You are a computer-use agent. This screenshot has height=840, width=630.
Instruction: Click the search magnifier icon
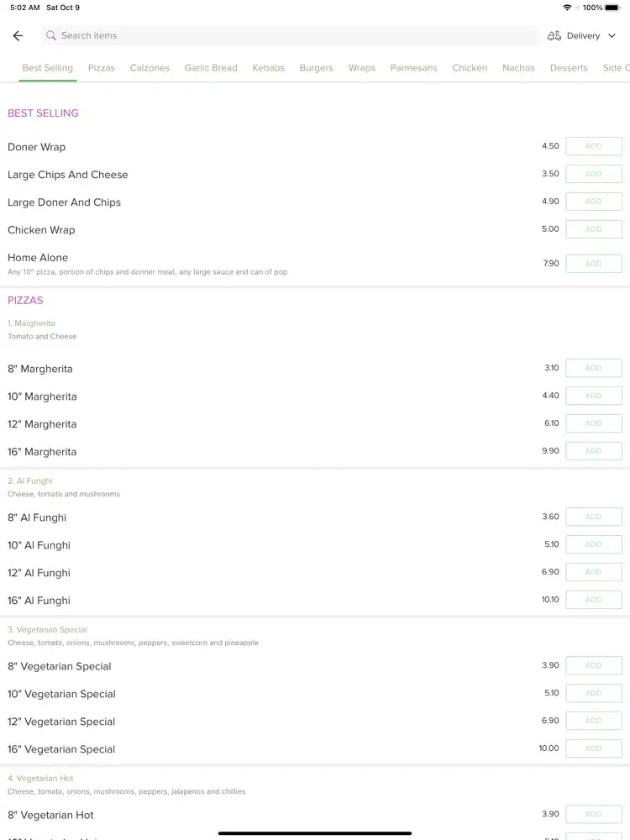[51, 35]
